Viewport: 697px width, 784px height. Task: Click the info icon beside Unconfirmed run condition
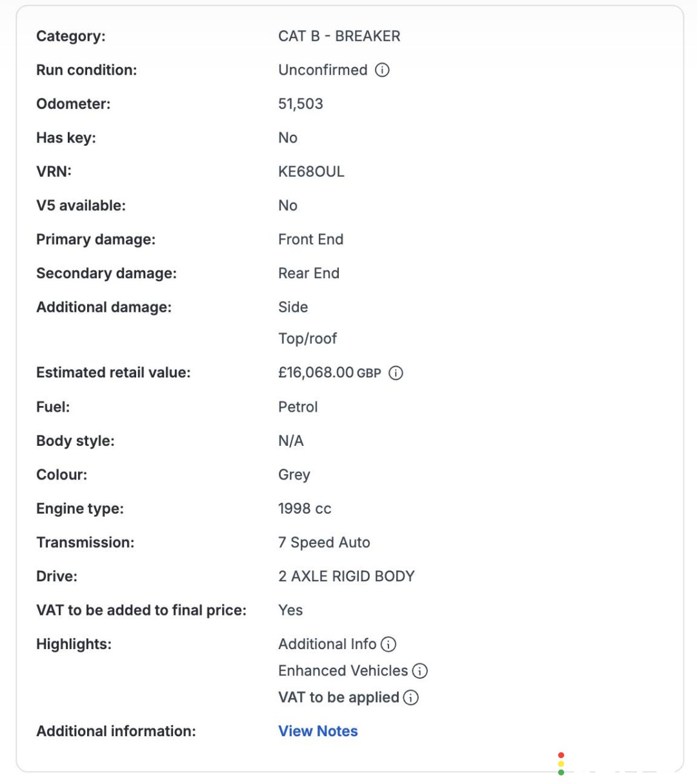(382, 70)
